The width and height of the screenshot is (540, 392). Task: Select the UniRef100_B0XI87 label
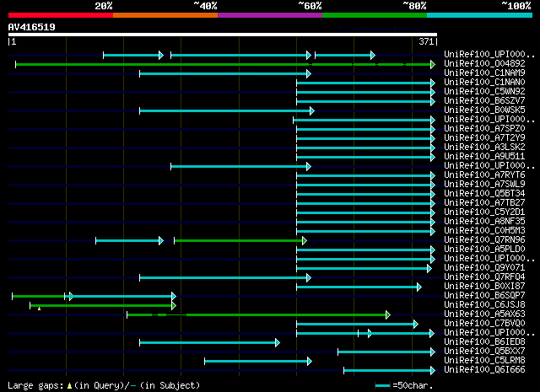click(484, 287)
